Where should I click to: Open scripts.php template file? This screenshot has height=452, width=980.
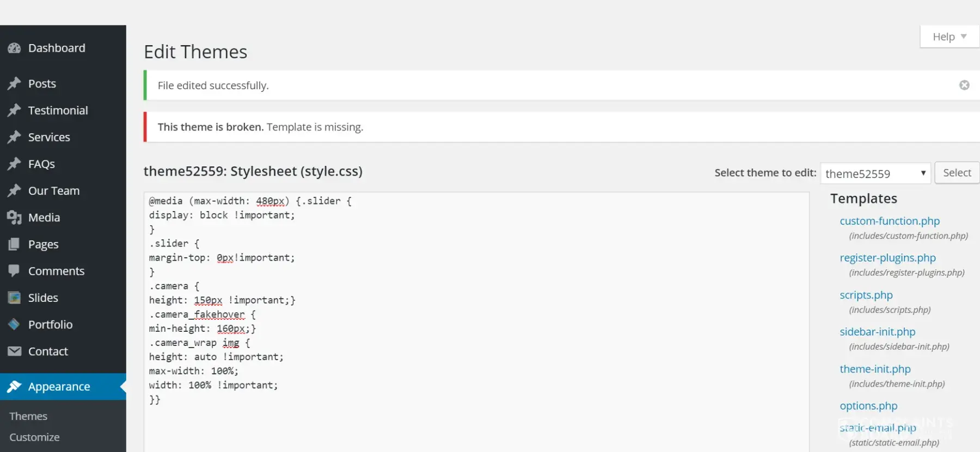pyautogui.click(x=866, y=295)
